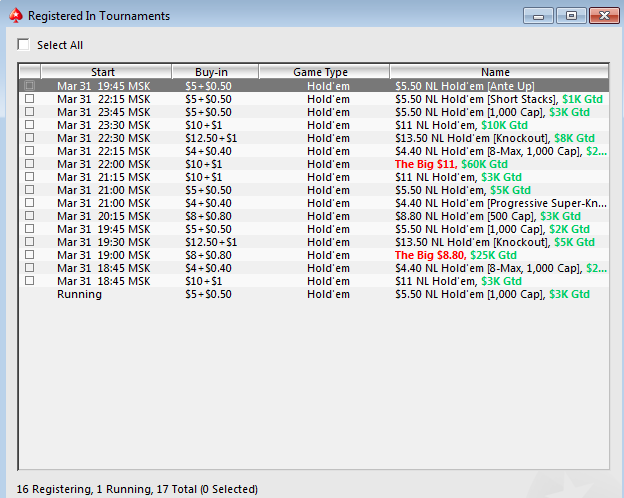
Task: Click the 'Running' status in the Start column
Action: pos(79,294)
